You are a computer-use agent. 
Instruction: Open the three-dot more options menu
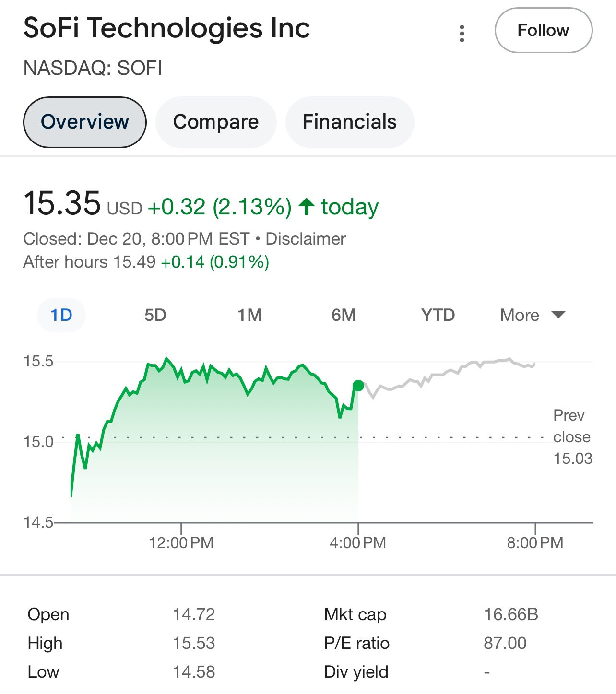click(x=462, y=34)
